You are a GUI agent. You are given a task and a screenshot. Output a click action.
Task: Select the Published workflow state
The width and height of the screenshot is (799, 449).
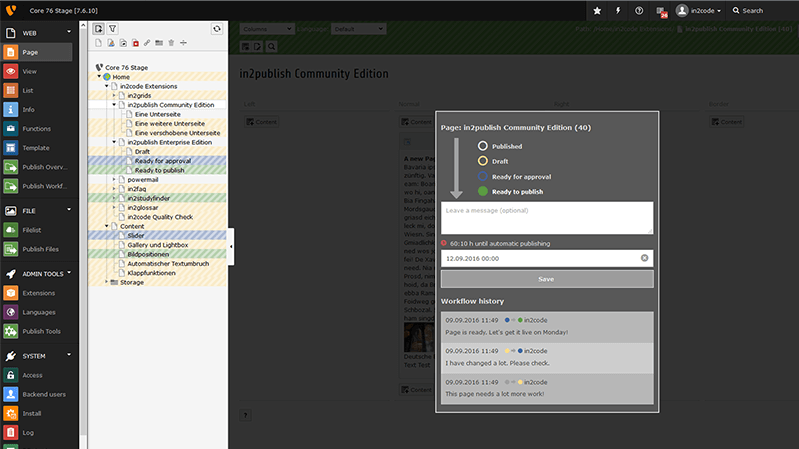[x=482, y=146]
